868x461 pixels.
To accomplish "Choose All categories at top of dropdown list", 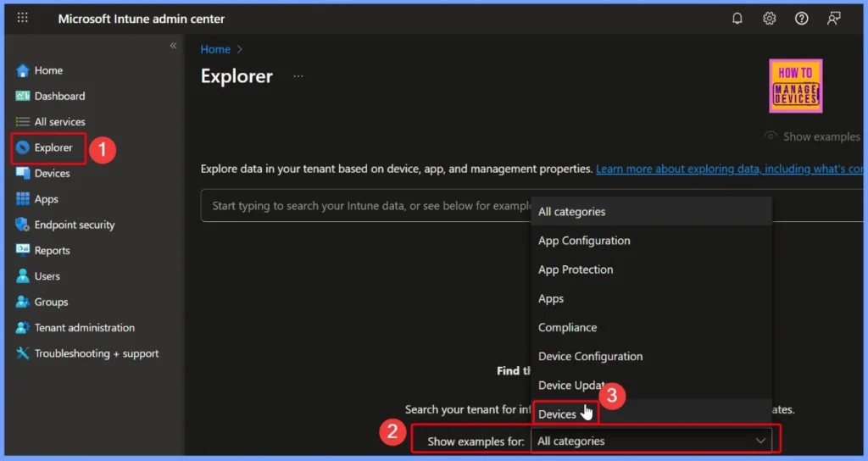I will (x=652, y=211).
